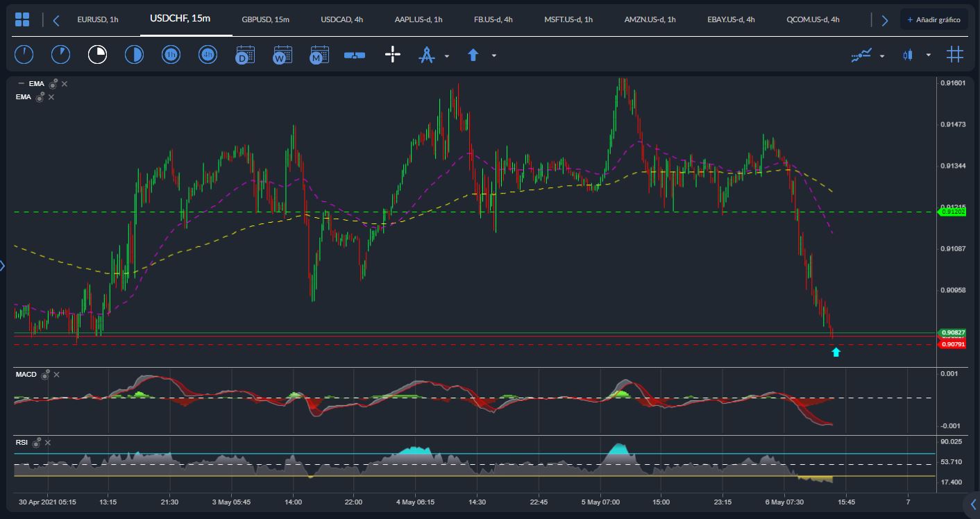Screen dimensions: 980x519
Task: Click the 4 May 06:15 time label
Action: tap(416, 502)
